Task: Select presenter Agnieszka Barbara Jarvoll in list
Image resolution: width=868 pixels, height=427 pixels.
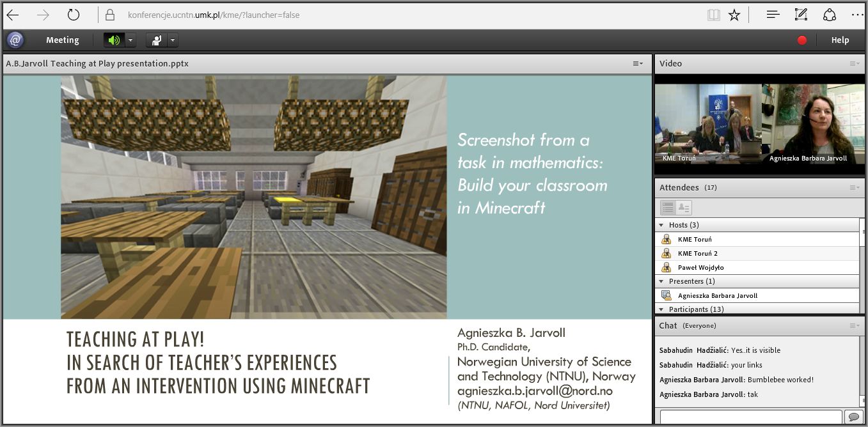Action: click(757, 295)
